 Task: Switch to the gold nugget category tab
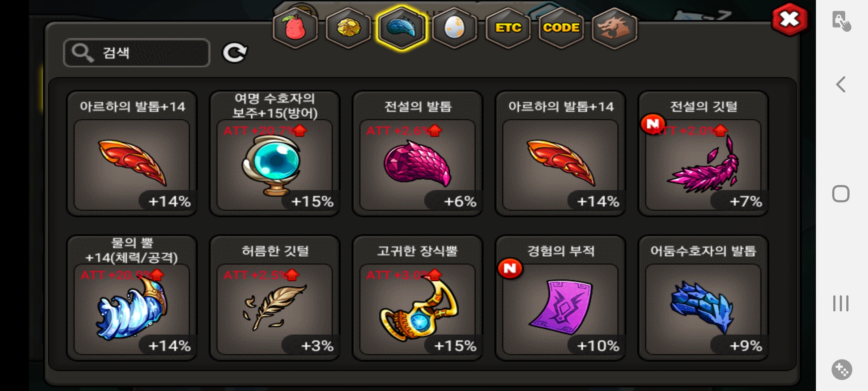click(x=348, y=28)
